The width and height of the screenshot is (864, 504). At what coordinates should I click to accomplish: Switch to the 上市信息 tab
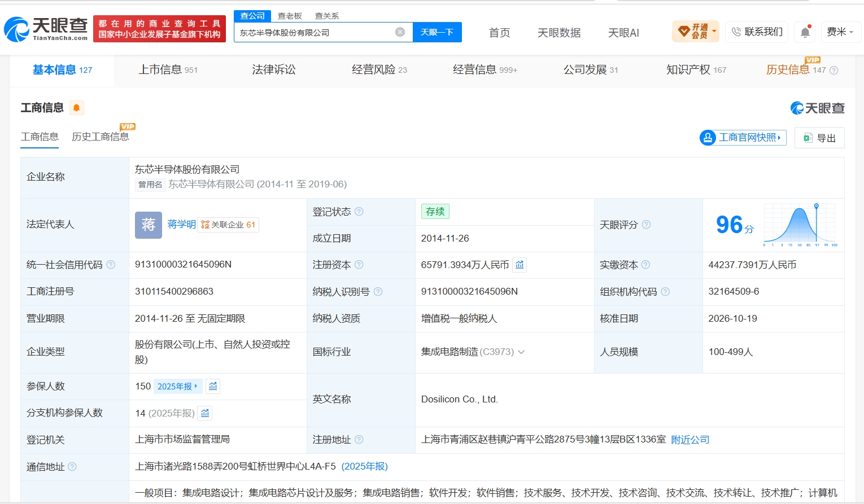[x=168, y=70]
